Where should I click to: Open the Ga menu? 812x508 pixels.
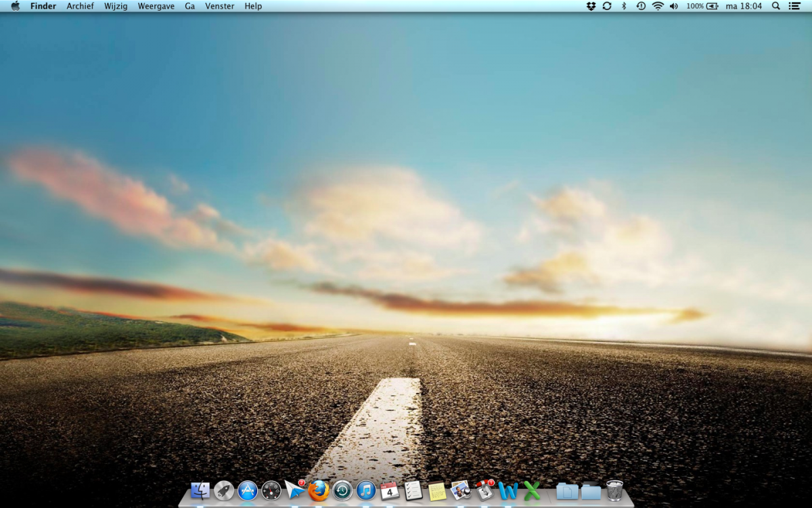click(190, 6)
